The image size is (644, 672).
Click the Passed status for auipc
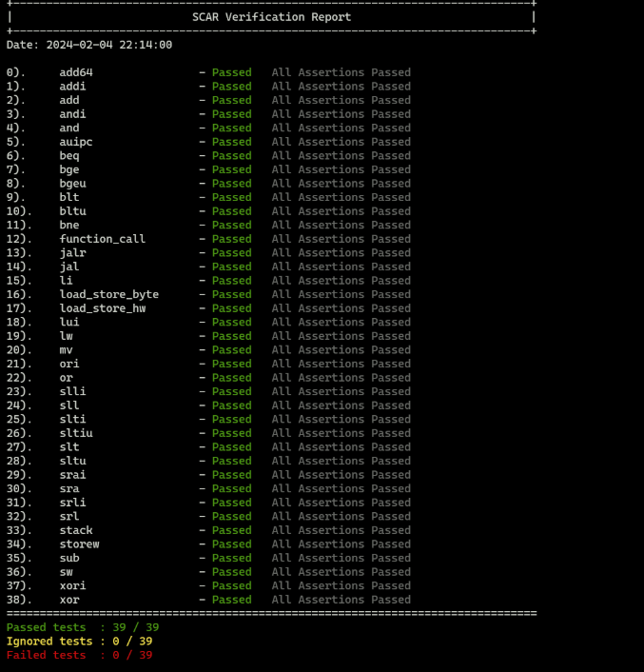pyautogui.click(x=231, y=142)
